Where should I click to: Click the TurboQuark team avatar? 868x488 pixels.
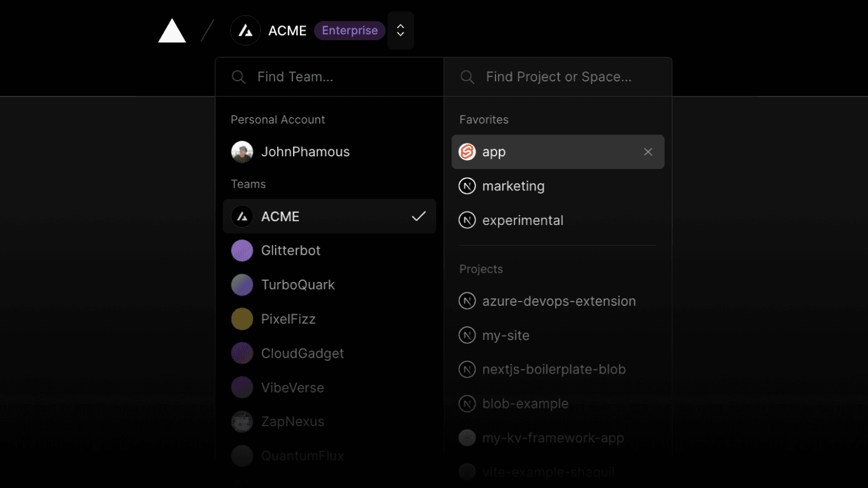pos(242,285)
